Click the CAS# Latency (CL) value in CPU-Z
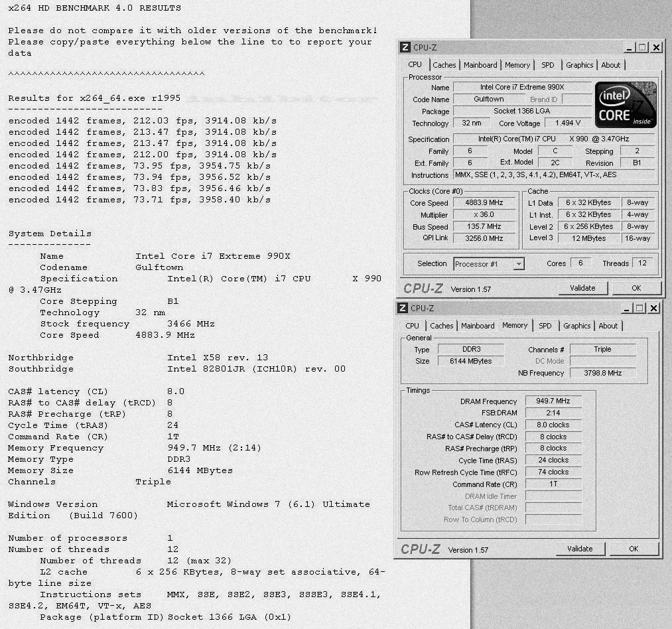The image size is (672, 629). [553, 425]
